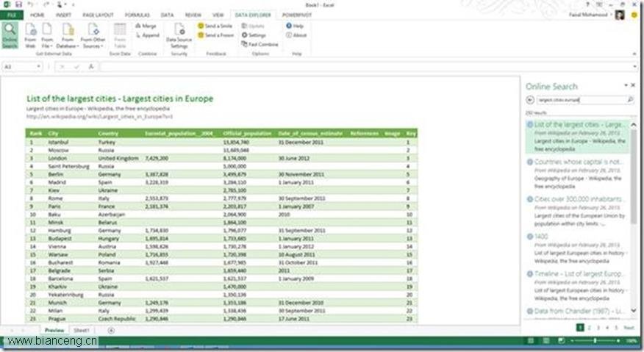Select result 'Timeline - List of largest Europ...'
Screen dimensions: 644x352
coord(577,286)
